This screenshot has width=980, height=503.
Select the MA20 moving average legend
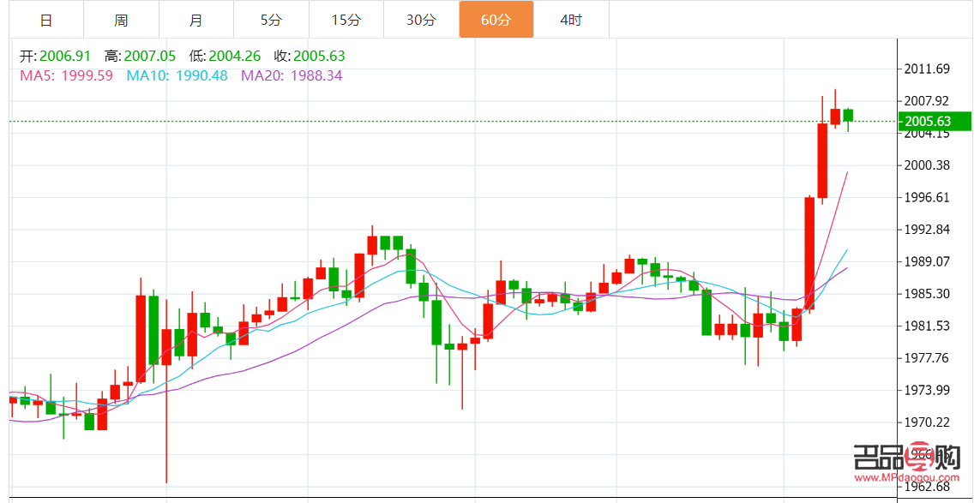[x=292, y=75]
